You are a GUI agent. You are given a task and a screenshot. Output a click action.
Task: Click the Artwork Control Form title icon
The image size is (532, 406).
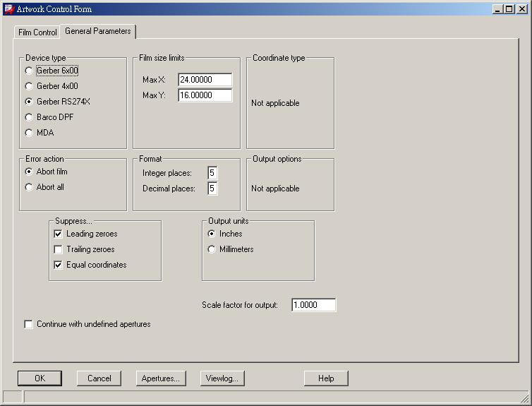(x=9, y=8)
